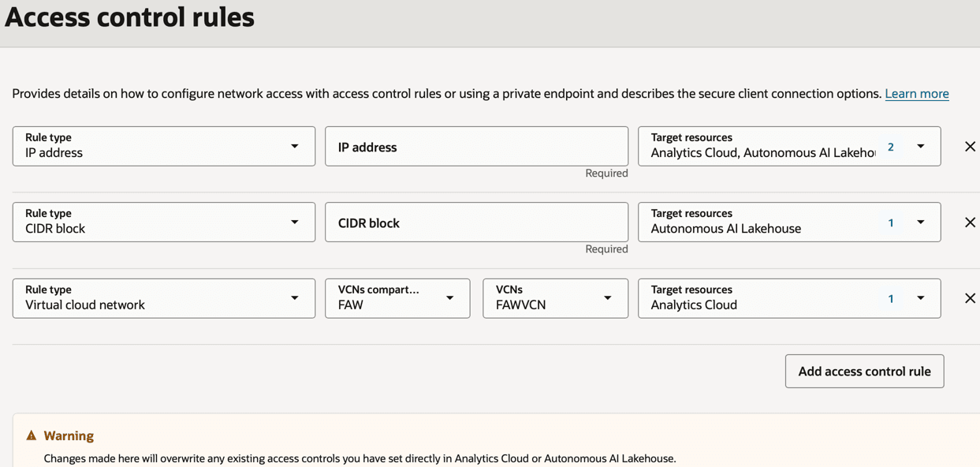980x467 pixels.
Task: Expand the VCNs dropdown showing FAWVCN
Action: coord(556,298)
